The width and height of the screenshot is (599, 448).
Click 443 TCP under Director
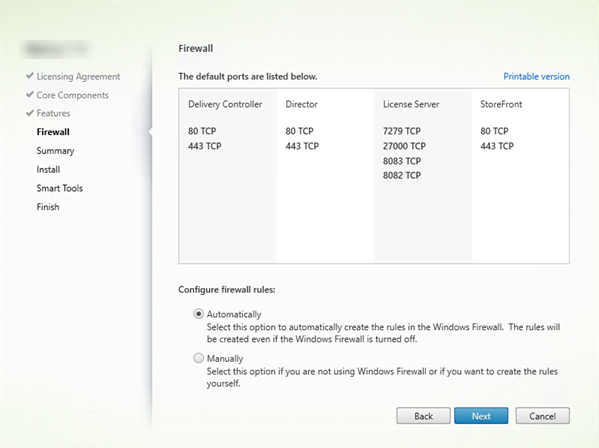tap(302, 146)
